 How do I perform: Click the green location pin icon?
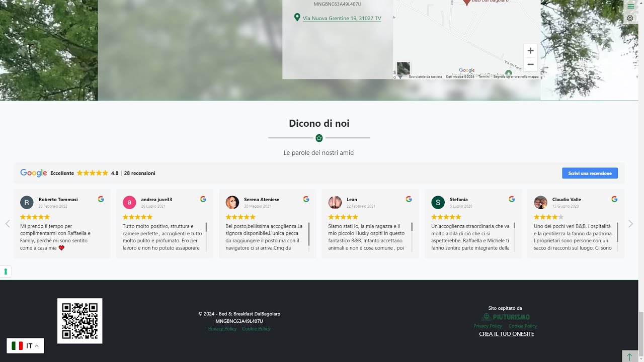pos(297,18)
